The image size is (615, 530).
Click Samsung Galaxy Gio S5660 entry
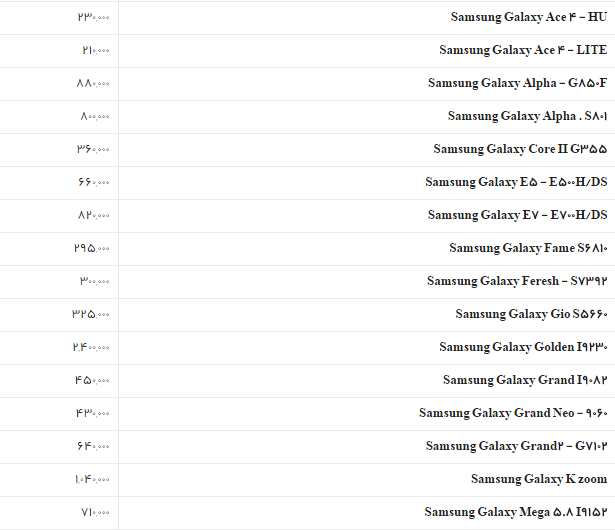pyautogui.click(x=531, y=314)
